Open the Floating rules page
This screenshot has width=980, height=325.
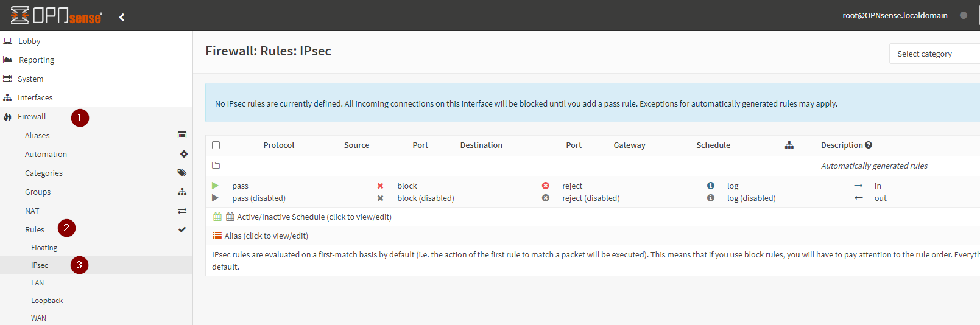(x=44, y=248)
